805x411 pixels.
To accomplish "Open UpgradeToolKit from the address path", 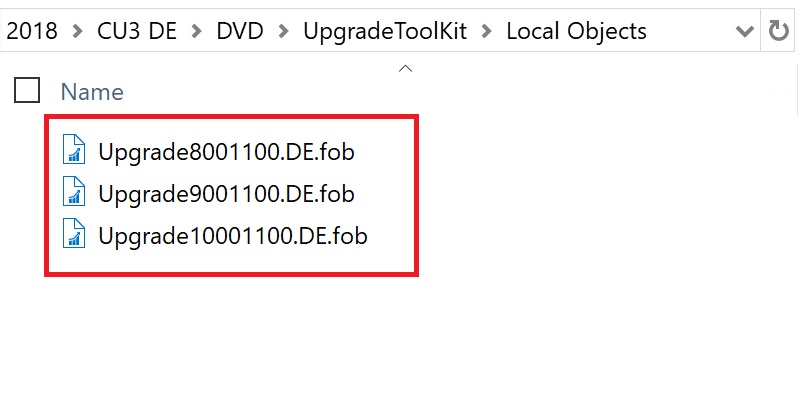I will point(385,31).
